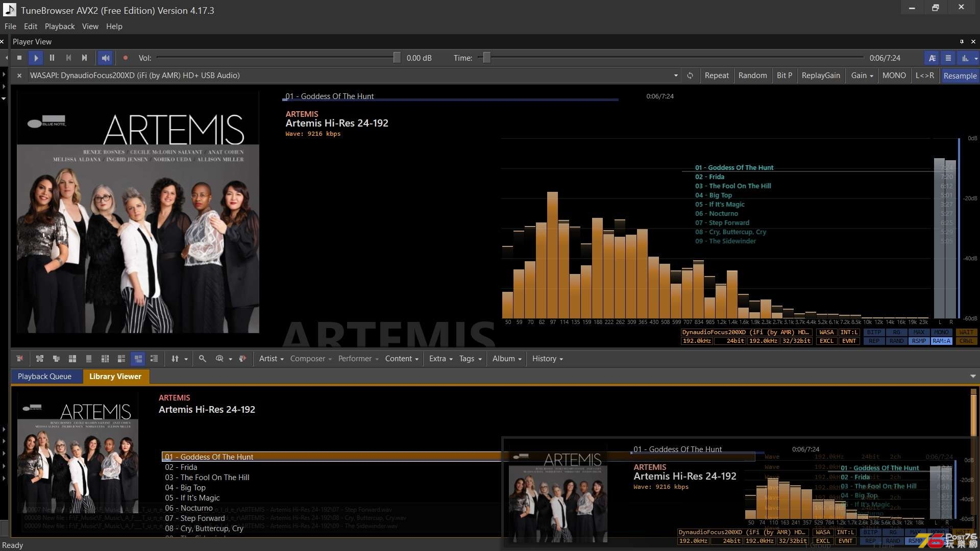Click the sort order arrows icon

(x=175, y=359)
